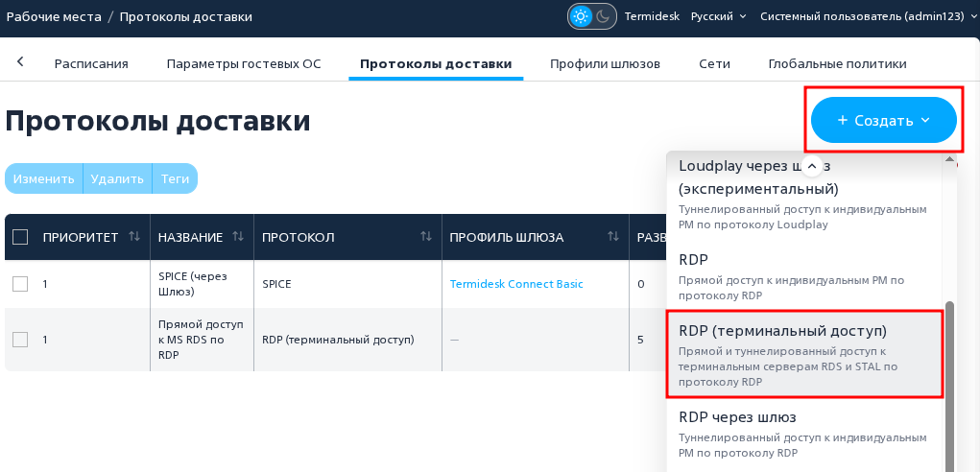Open the Сети tab

(714, 63)
